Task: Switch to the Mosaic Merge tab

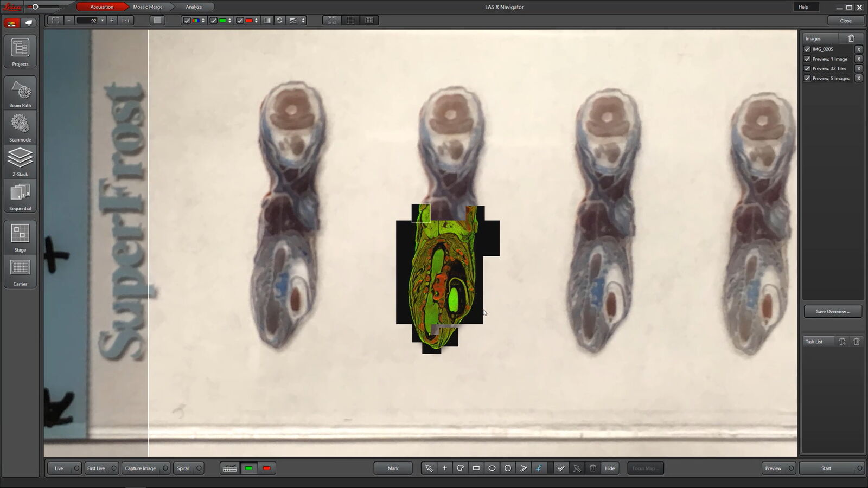Action: pyautogui.click(x=148, y=7)
